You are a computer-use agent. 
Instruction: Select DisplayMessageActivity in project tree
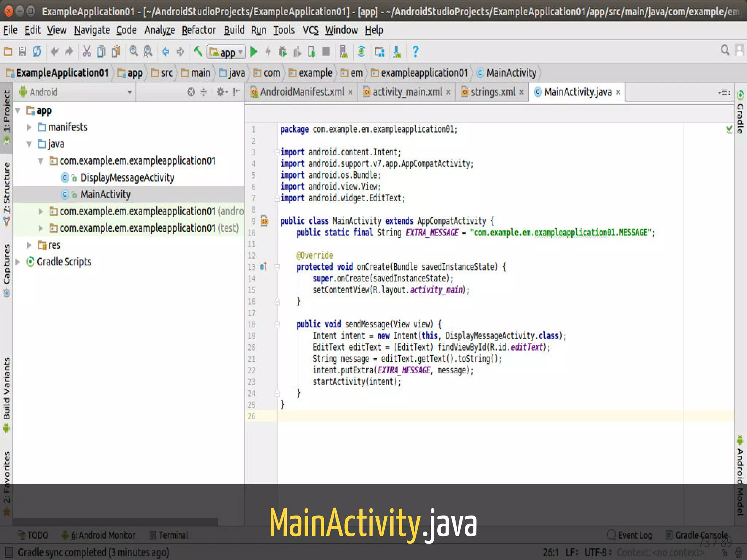[x=127, y=178]
